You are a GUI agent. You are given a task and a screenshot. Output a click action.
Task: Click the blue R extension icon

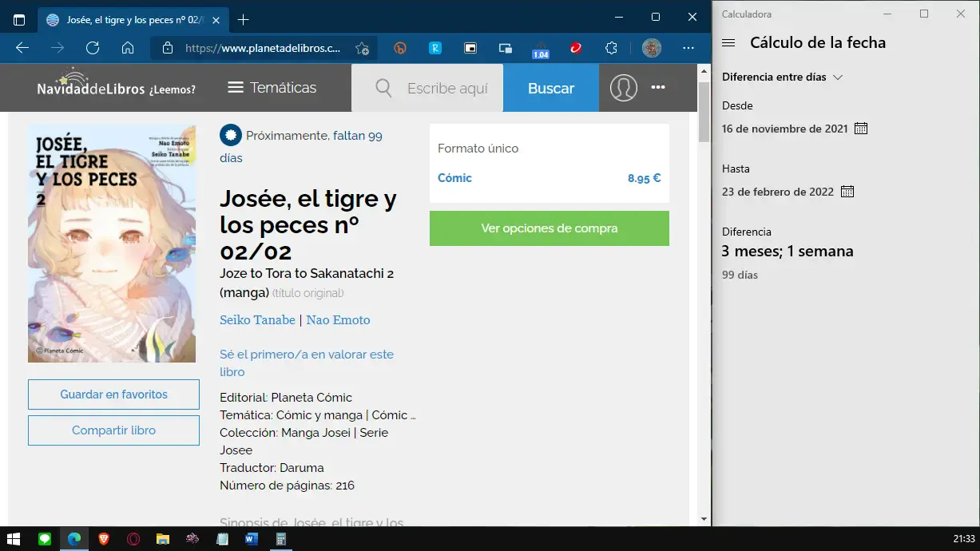434,48
